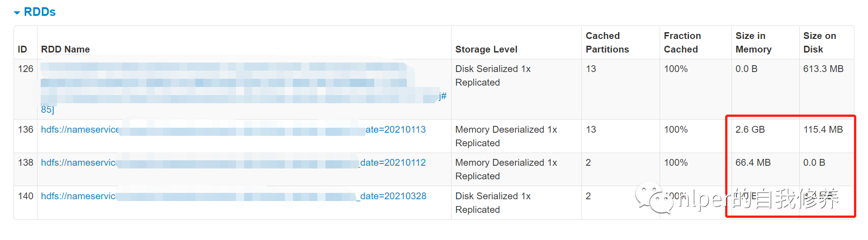This screenshot has width=868, height=240.
Task: Sort by Storage Level column header
Action: (x=486, y=49)
